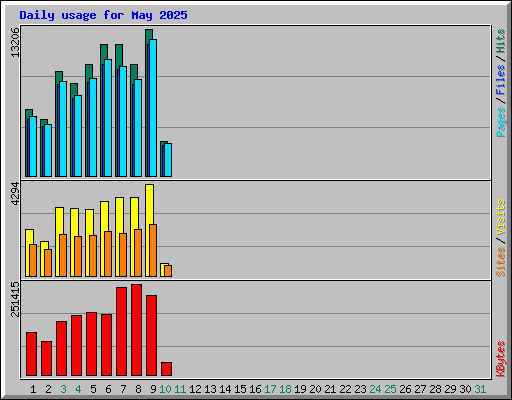
Task: Select day "9" on the x-axis
Action: (153, 389)
